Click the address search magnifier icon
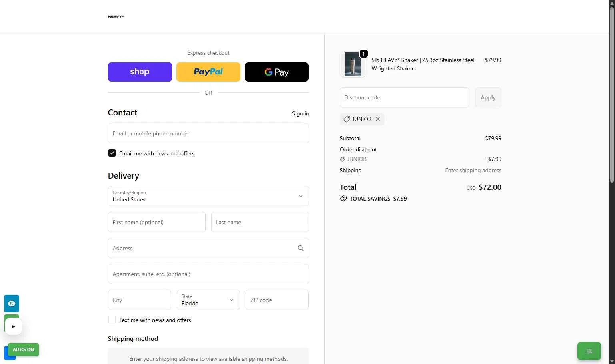 (x=301, y=248)
